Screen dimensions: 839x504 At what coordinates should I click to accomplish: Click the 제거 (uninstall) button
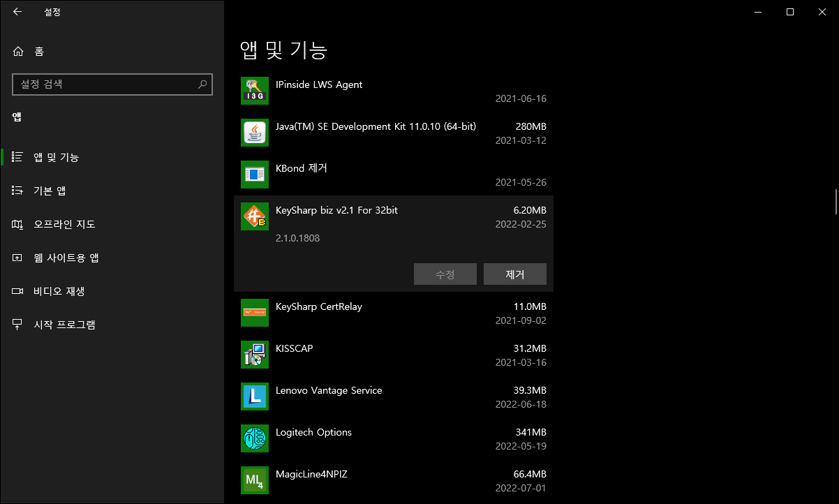[x=515, y=274]
